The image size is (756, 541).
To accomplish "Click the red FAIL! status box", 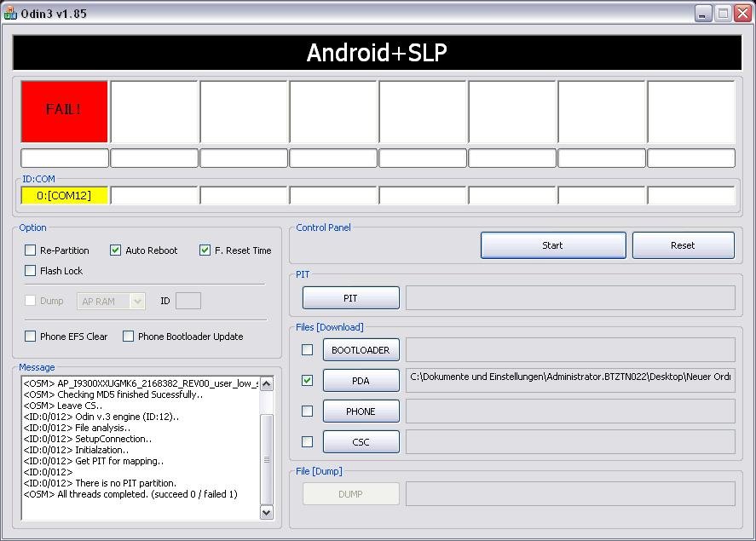I will click(64, 112).
